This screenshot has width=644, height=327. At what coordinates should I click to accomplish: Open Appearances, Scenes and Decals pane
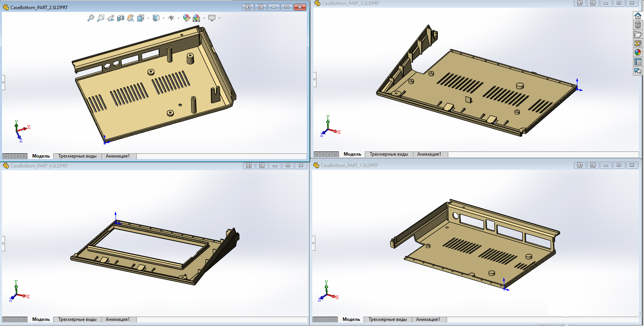(638, 53)
